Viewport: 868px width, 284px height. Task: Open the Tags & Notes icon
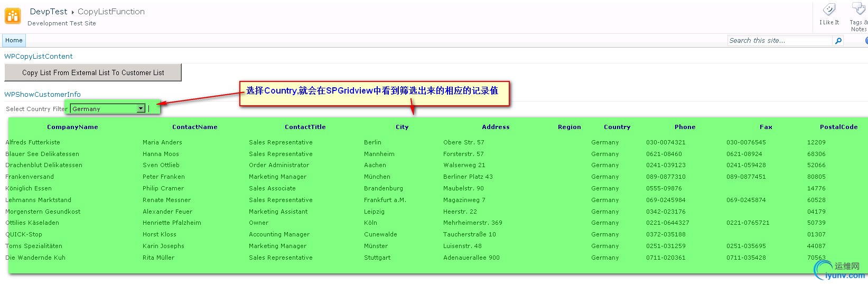pos(859,9)
